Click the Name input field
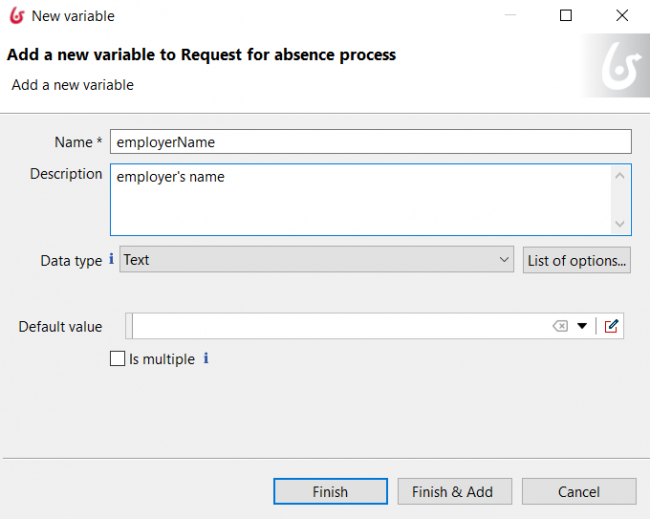 pos(371,142)
